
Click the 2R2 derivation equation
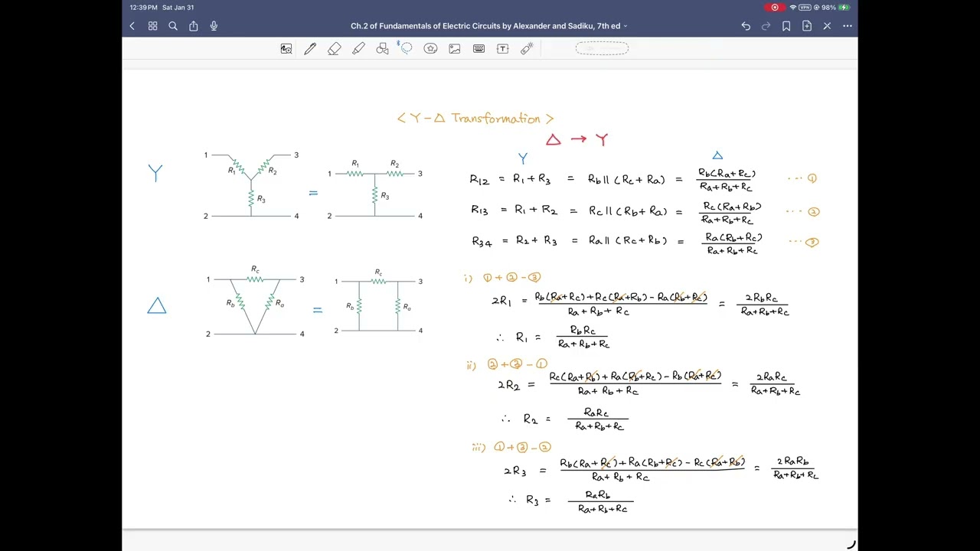click(649, 383)
